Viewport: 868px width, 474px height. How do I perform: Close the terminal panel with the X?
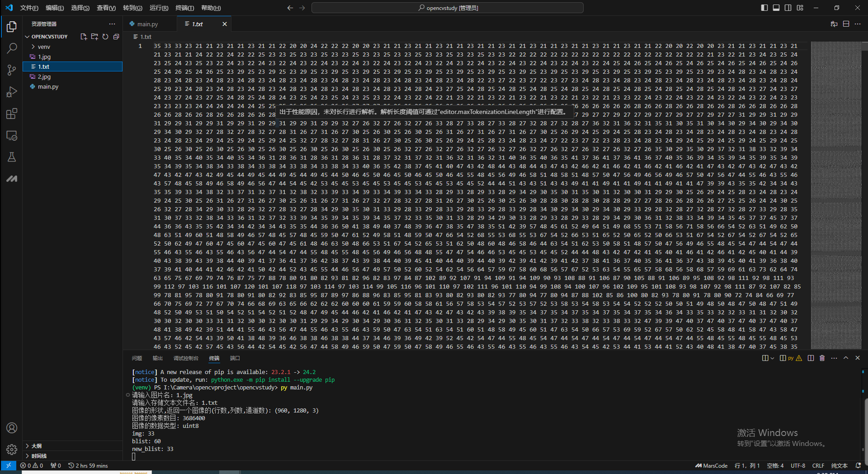(x=858, y=358)
